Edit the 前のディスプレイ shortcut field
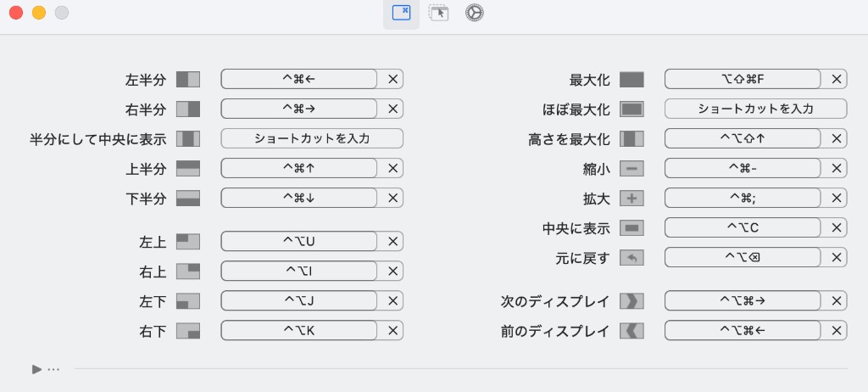The image size is (868, 392). pos(743,330)
